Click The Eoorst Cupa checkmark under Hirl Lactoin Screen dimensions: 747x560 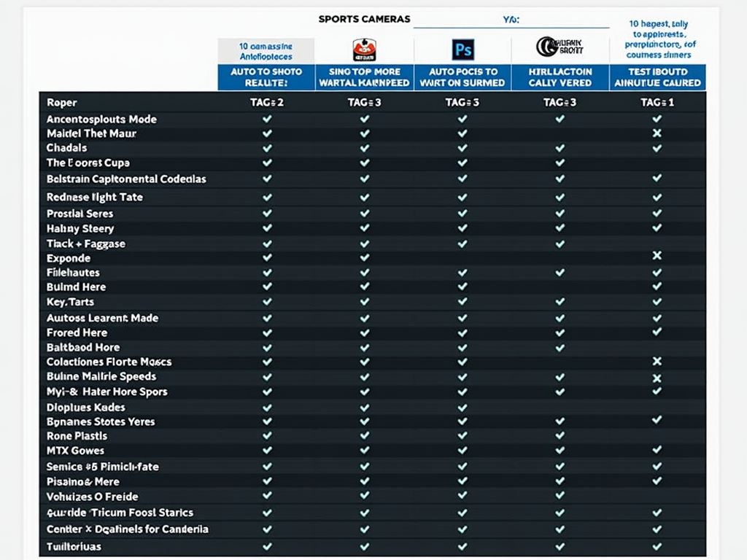tap(560, 163)
